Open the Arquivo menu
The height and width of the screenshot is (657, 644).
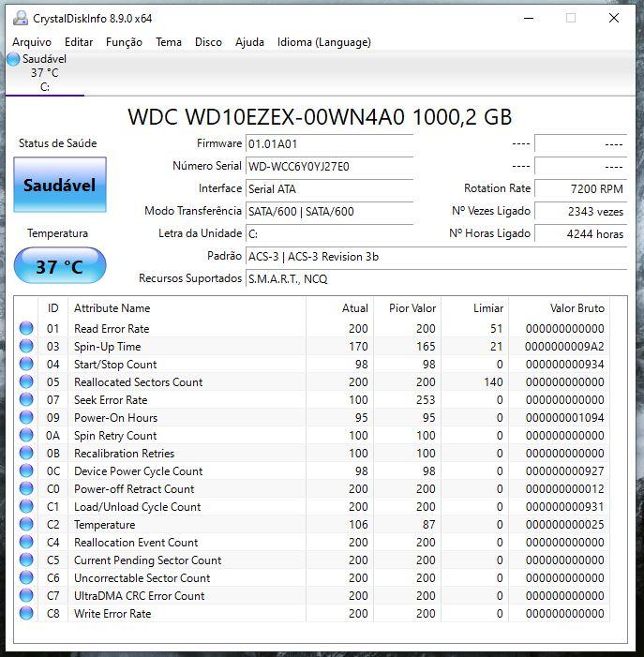(32, 42)
